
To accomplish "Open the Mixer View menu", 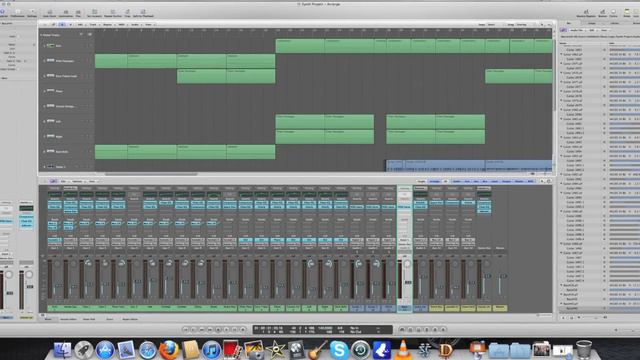I will pyautogui.click(x=92, y=181).
